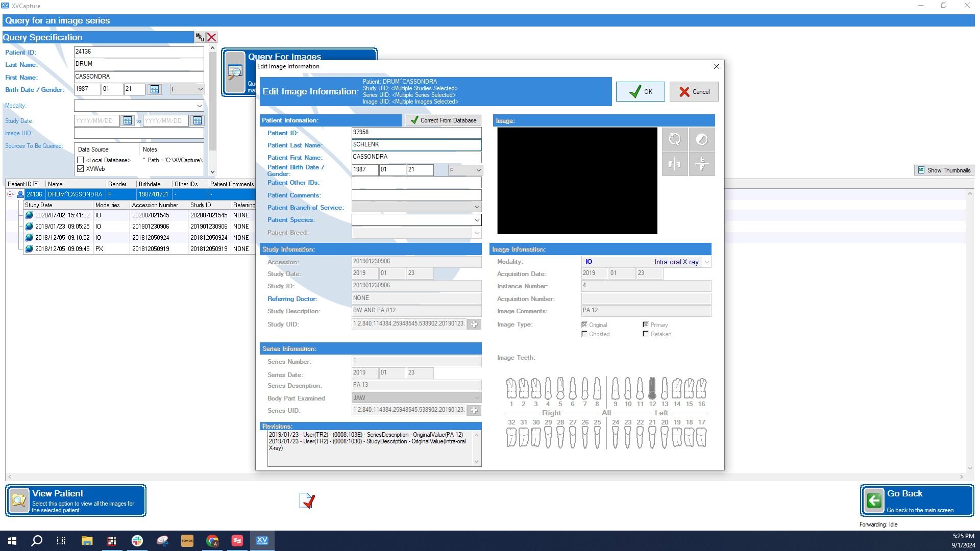Collapse the DRUM^CASSONDRA patient tree row
The image size is (980, 551).
(x=10, y=194)
